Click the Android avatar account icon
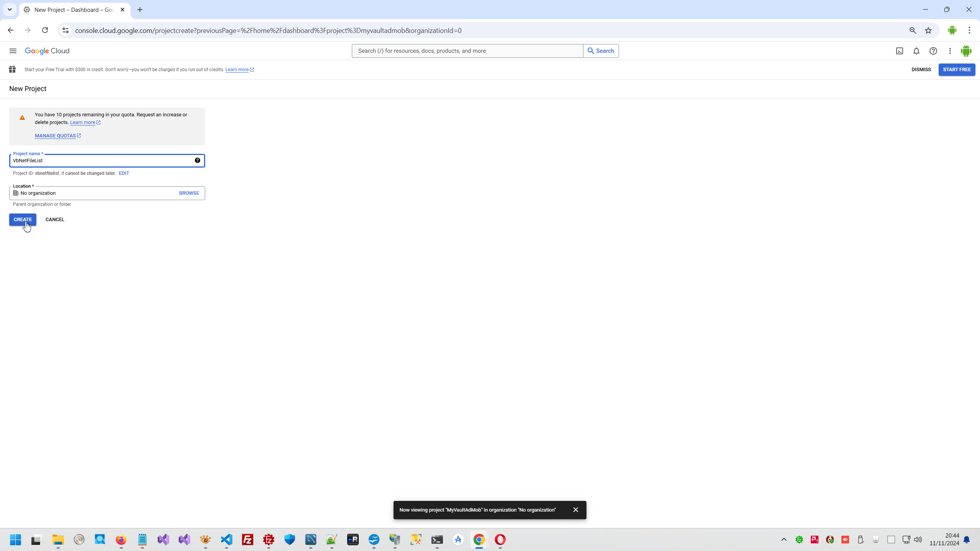The height and width of the screenshot is (551, 980). tap(966, 51)
